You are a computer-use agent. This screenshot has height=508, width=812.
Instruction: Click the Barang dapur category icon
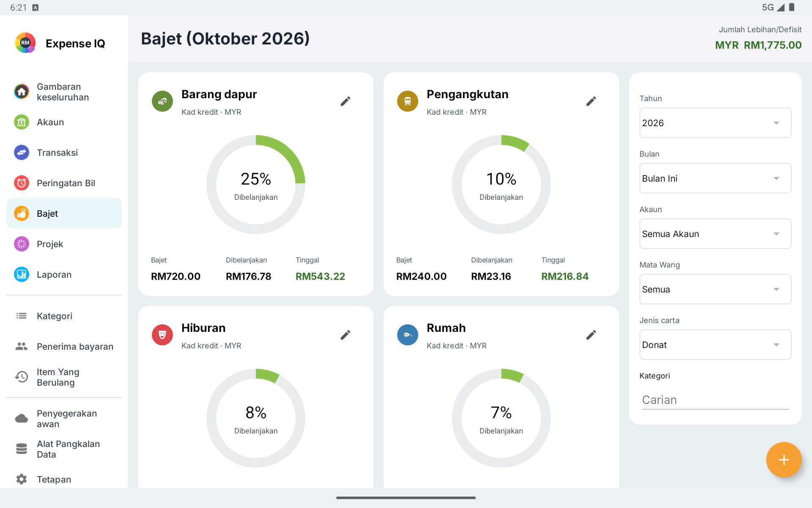tap(162, 101)
